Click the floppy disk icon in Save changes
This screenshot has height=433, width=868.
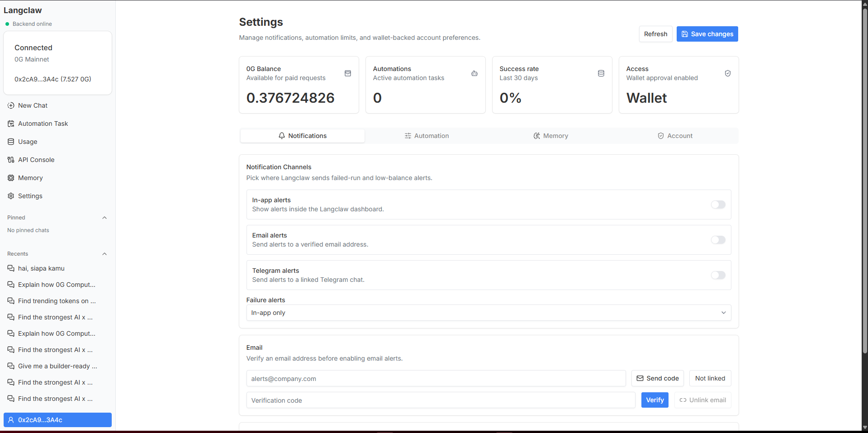coord(685,34)
